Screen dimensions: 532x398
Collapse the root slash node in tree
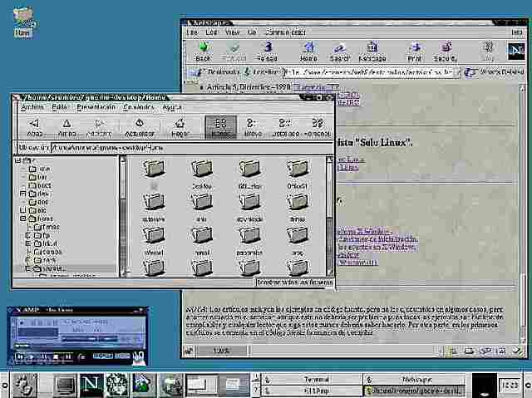coord(17,160)
